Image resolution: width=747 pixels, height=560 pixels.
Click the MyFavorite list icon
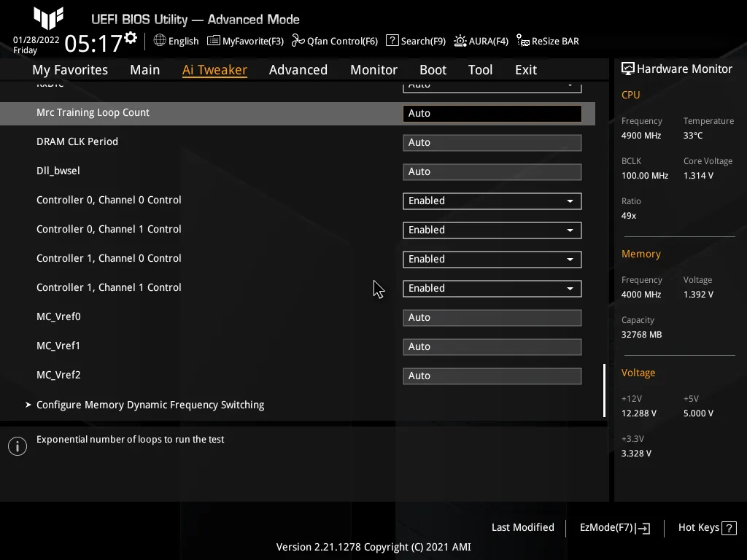(214, 41)
